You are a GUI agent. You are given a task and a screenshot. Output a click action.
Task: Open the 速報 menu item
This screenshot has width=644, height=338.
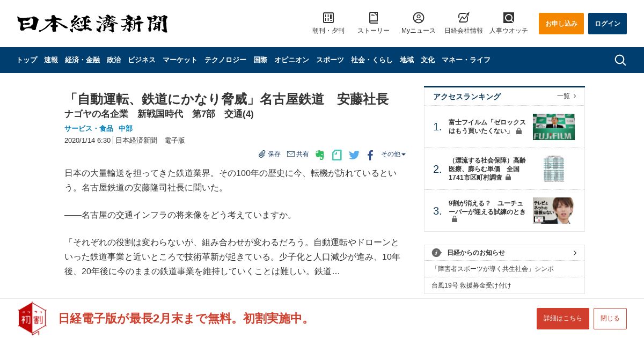pos(51,60)
